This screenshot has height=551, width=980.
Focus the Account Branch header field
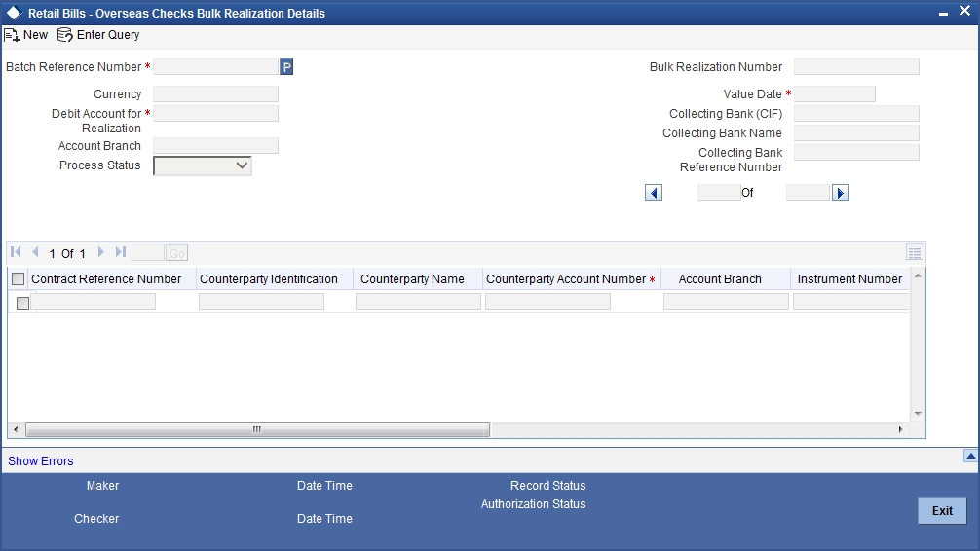click(x=215, y=146)
